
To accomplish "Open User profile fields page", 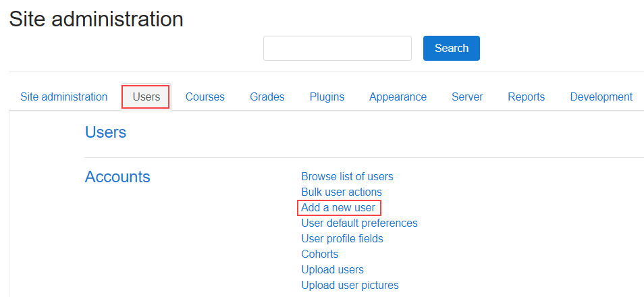I will [x=342, y=239].
